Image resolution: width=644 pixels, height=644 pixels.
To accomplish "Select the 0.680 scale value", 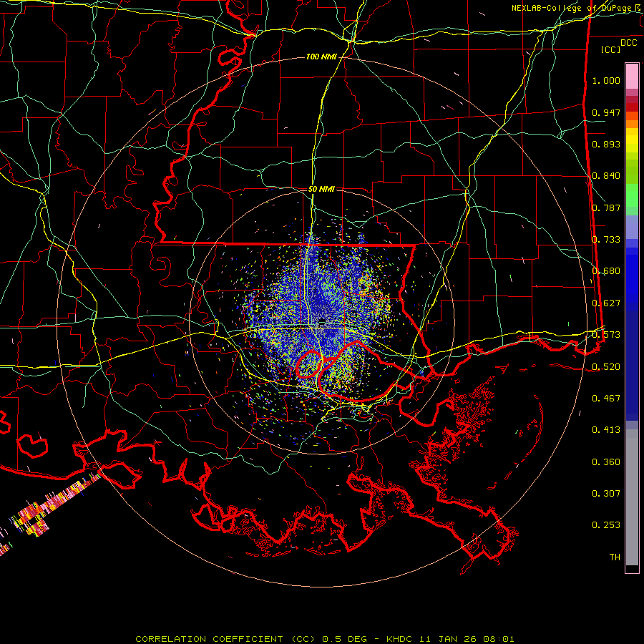I will coord(606,271).
